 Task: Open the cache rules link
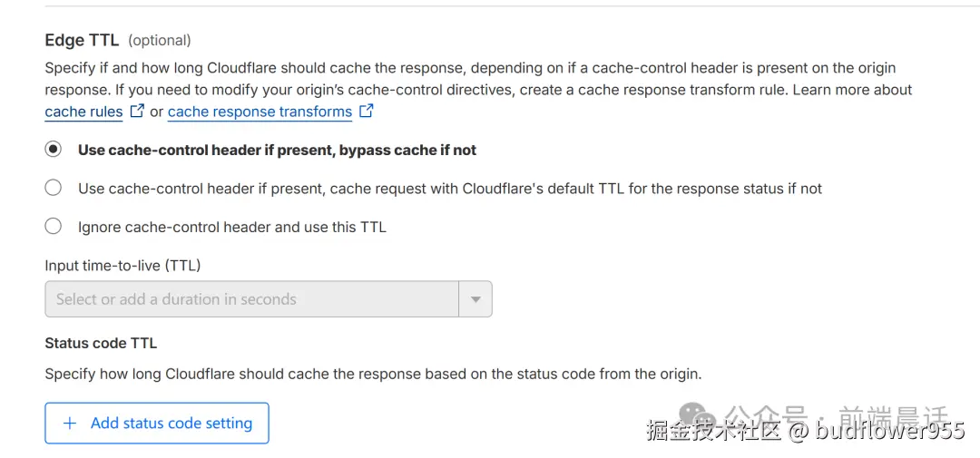coord(83,112)
